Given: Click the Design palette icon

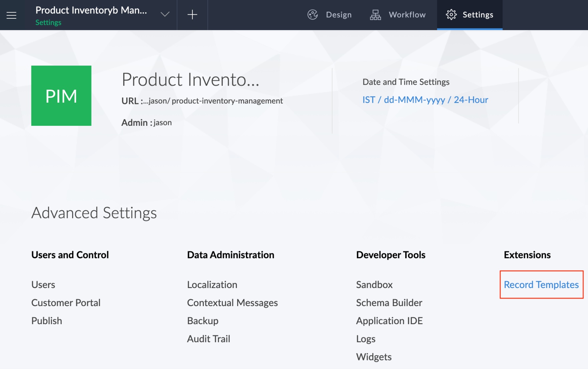Looking at the screenshot, I should pyautogui.click(x=312, y=15).
